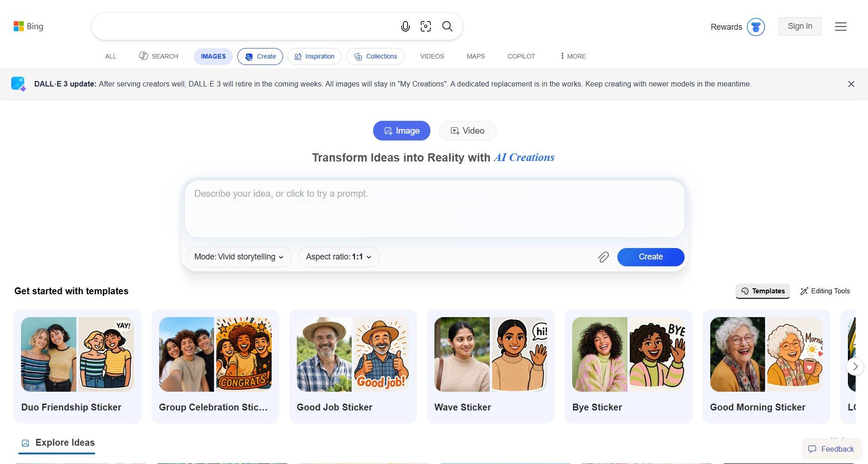868x464 pixels.
Task: Attach a file with paperclip icon
Action: click(603, 257)
